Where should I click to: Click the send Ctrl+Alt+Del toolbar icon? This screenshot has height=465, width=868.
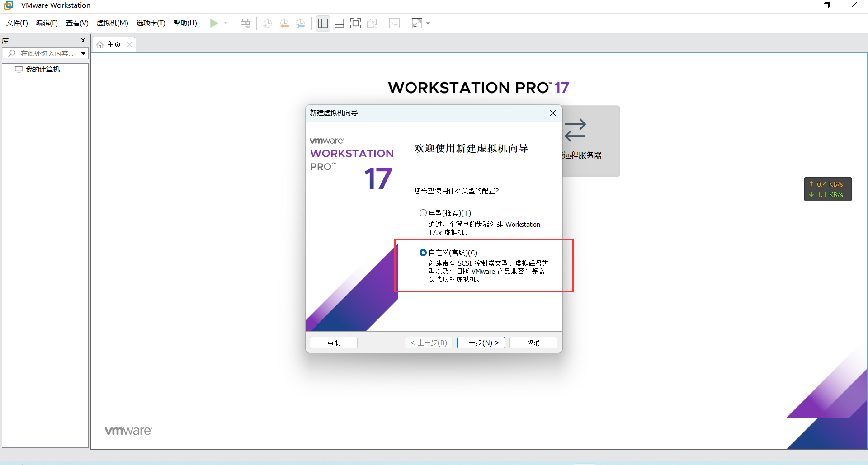[245, 23]
